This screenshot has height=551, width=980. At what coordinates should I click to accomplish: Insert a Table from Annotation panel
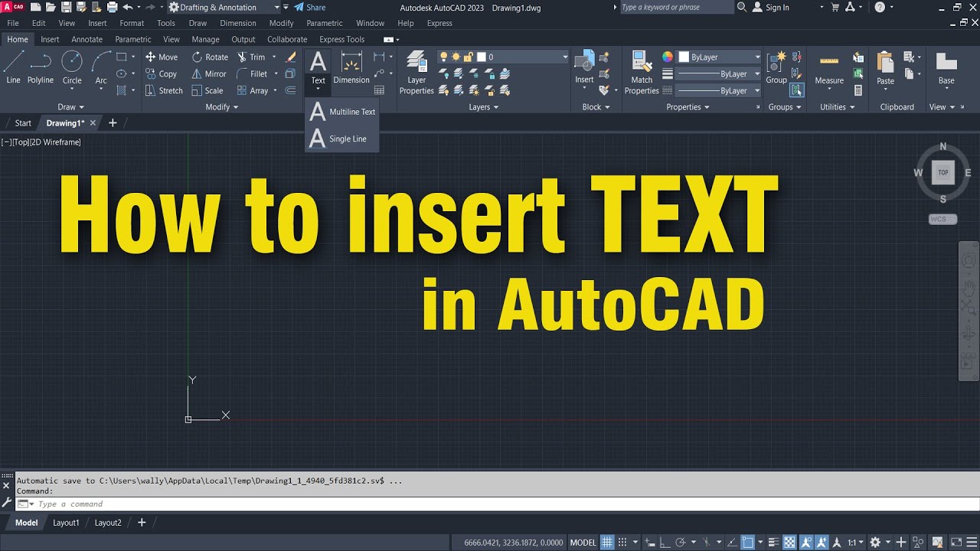[379, 90]
